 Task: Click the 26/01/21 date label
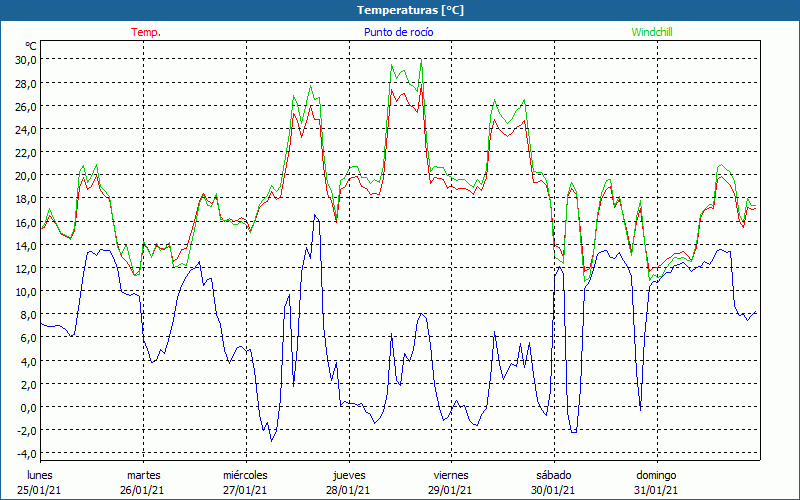click(x=142, y=490)
